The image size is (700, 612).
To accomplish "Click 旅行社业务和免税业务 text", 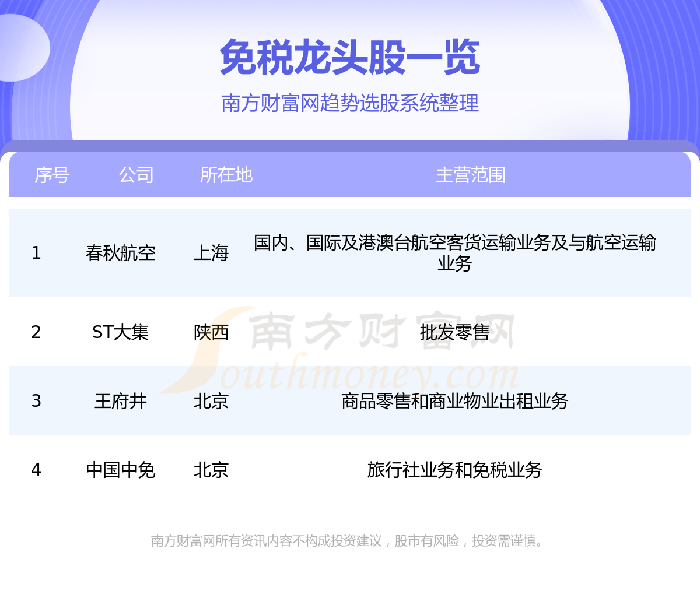I will (455, 470).
